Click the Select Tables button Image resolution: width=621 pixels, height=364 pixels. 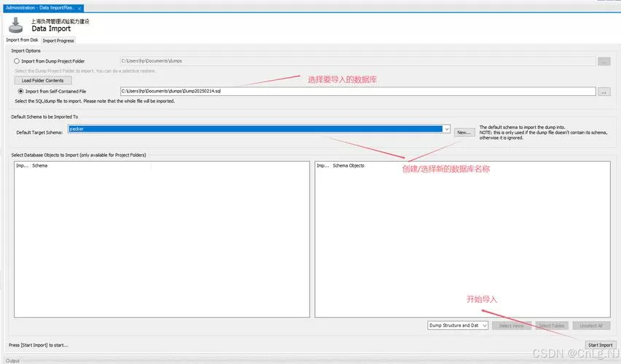pyautogui.click(x=552, y=325)
